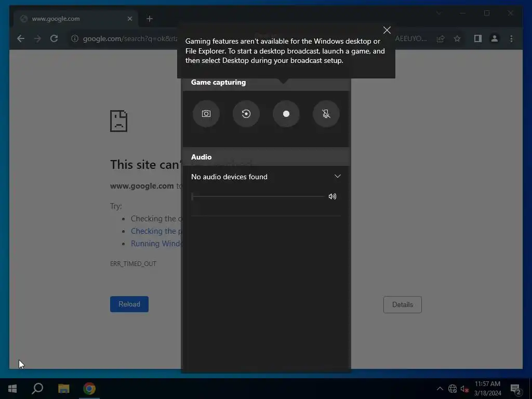
Task: Open the notification center icon
Action: click(x=515, y=389)
